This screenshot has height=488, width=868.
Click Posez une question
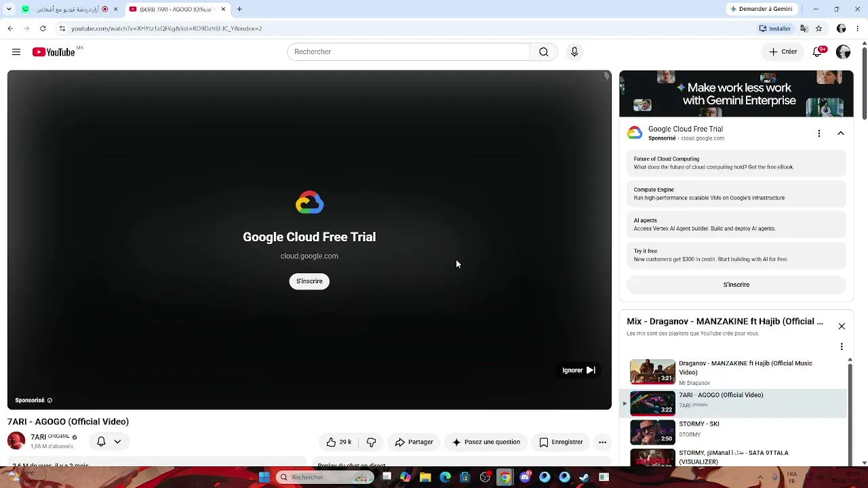coord(486,442)
